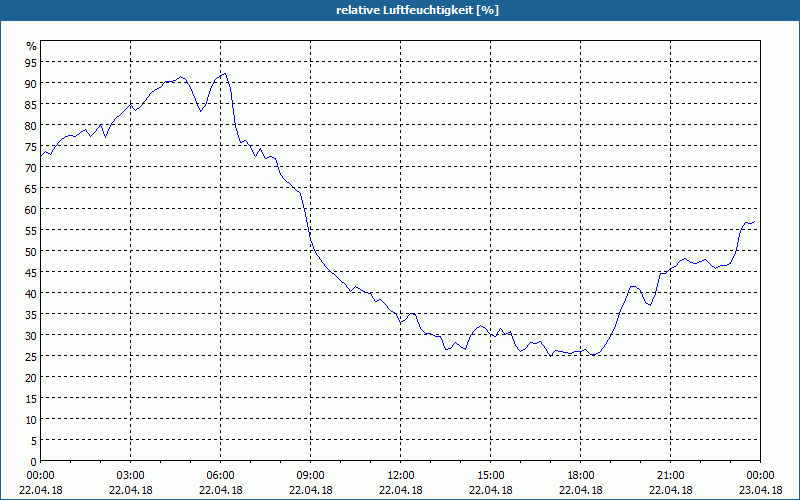
Task: Click the chart title 'relative Luftfeuchtigkeit [%]'
Action: pos(417,10)
